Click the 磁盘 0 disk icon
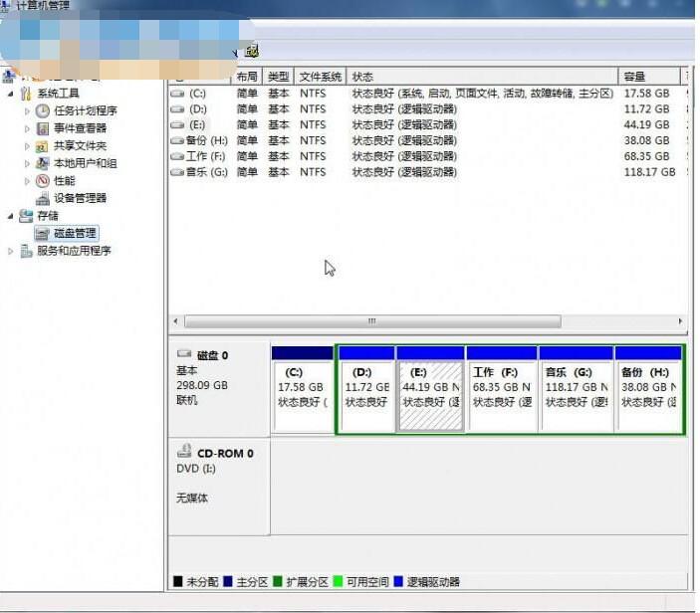Screen dimensions: 700x613 coord(184,354)
